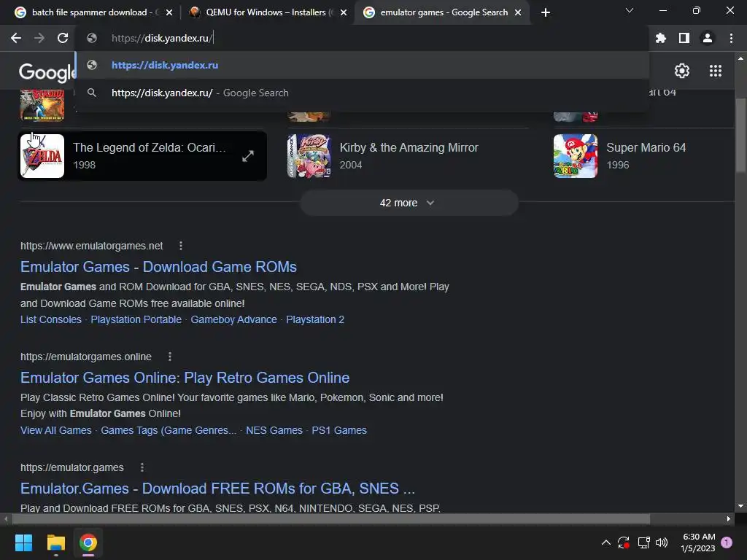The height and width of the screenshot is (560, 747).
Task: Reload the current page
Action: (x=63, y=38)
